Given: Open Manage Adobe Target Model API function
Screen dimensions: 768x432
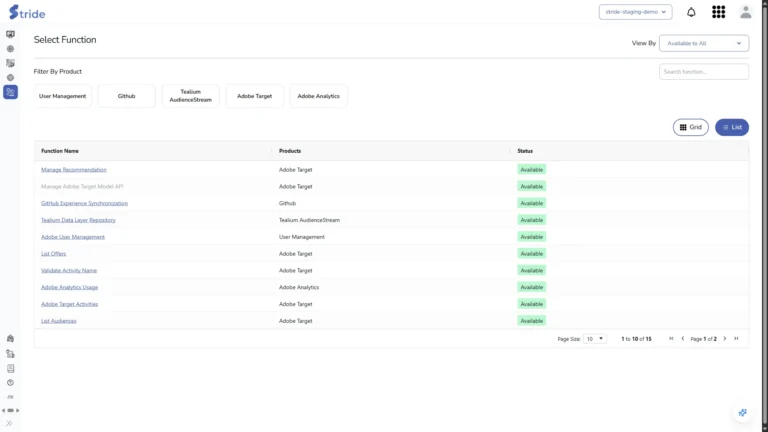Looking at the screenshot, I should (82, 187).
